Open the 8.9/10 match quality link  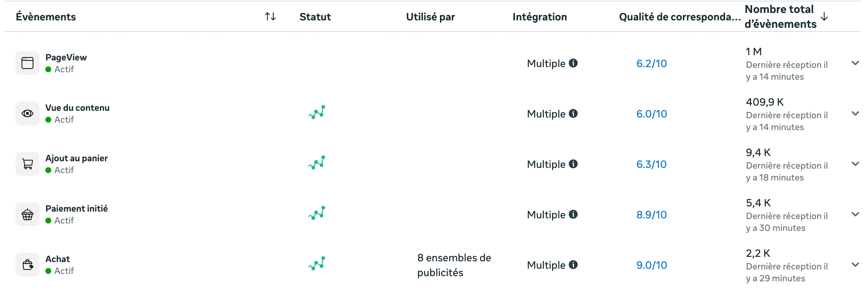652,215
